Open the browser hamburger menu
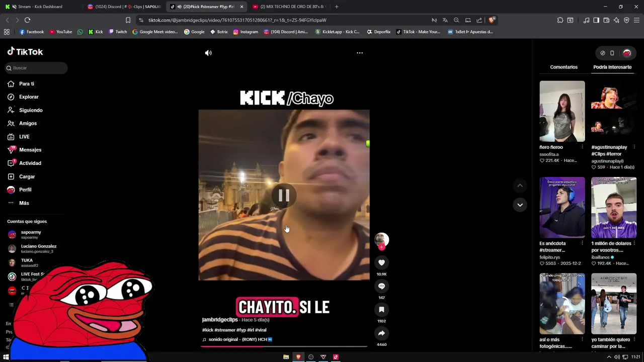This screenshot has width=644, height=362. [636, 20]
